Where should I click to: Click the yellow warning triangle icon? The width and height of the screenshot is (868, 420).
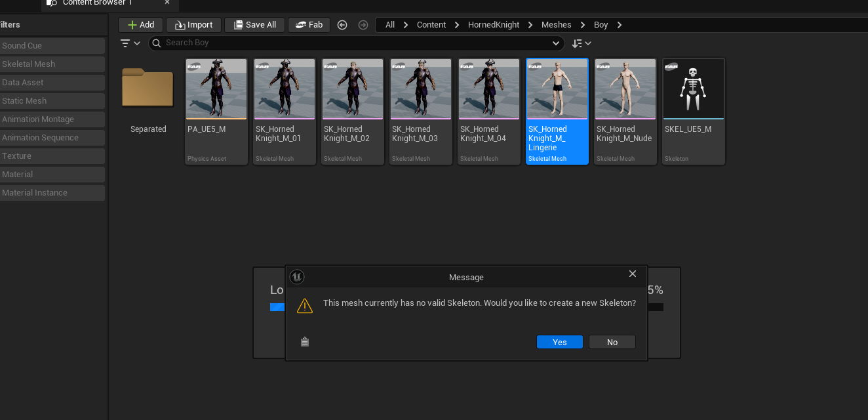coord(305,306)
